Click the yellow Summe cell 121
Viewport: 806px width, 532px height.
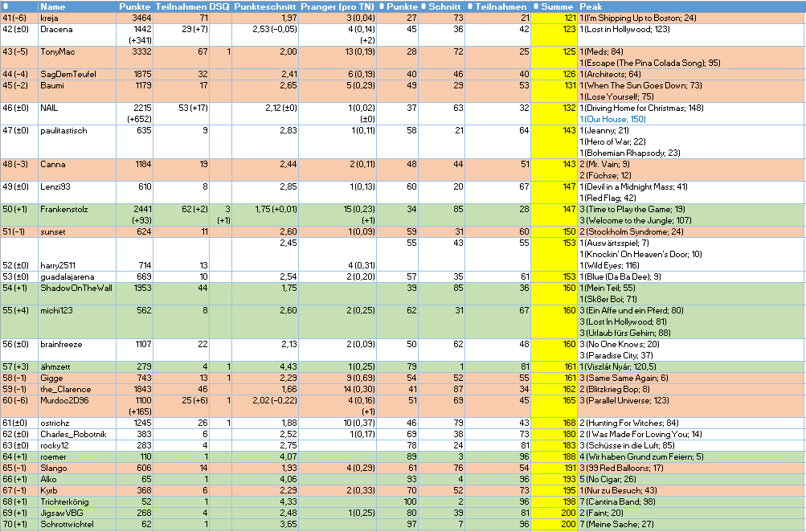click(x=554, y=18)
